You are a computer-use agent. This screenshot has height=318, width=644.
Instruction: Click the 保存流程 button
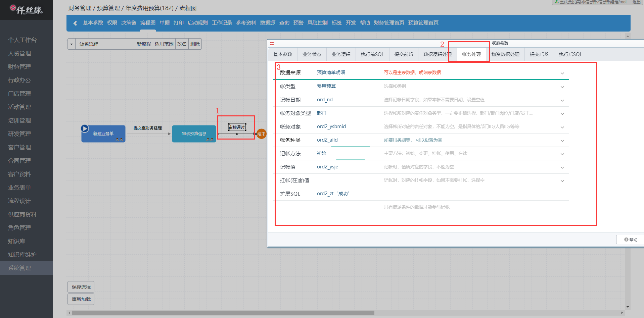point(81,287)
